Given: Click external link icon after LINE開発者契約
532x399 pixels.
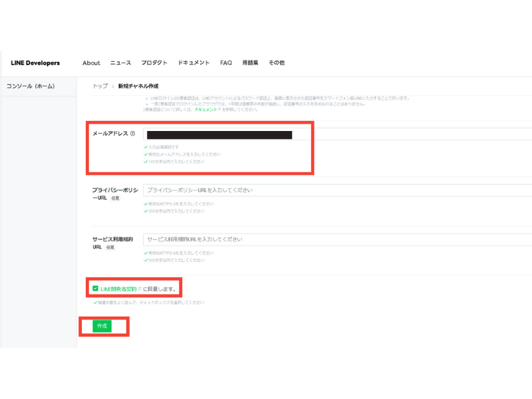Looking at the screenshot, I should [140, 289].
